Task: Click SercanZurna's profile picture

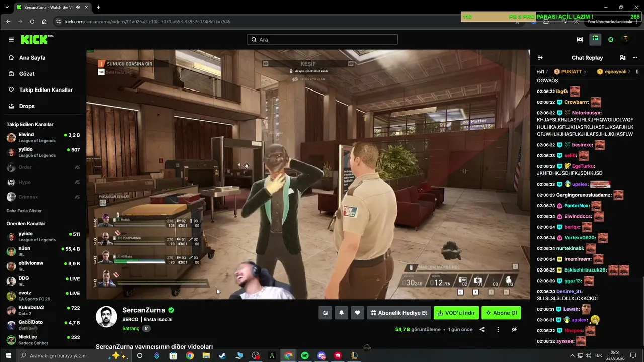Action: [x=106, y=316]
